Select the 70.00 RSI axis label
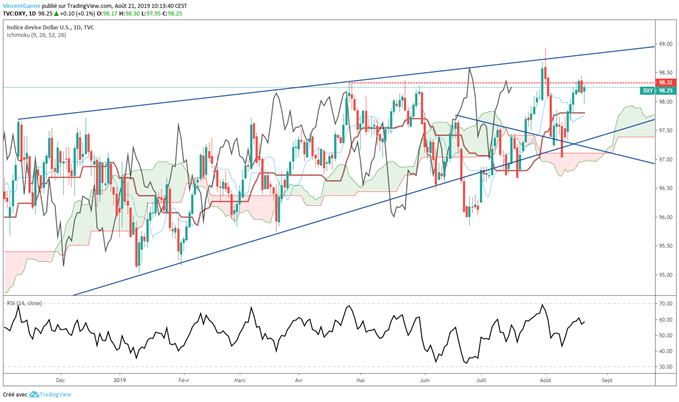 [666, 304]
